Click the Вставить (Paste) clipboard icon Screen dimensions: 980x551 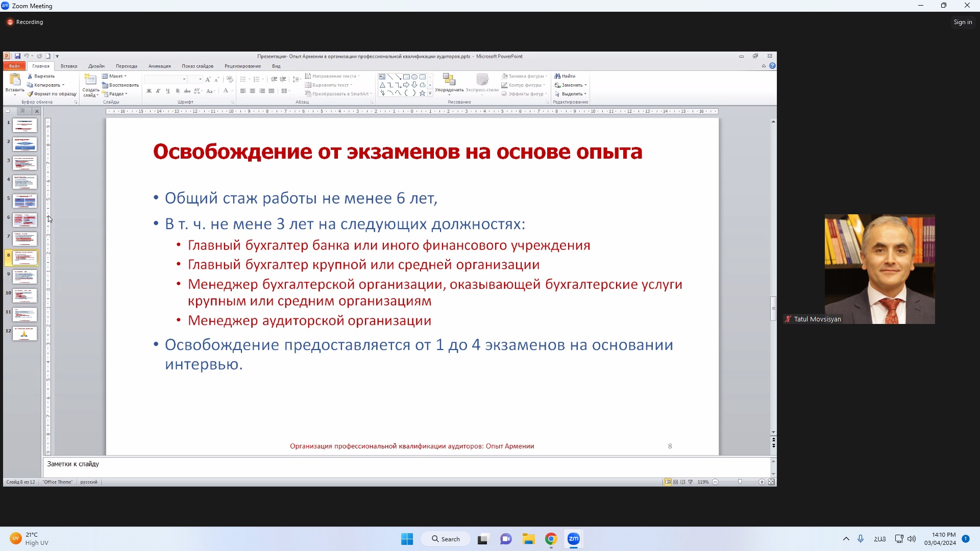pyautogui.click(x=15, y=81)
